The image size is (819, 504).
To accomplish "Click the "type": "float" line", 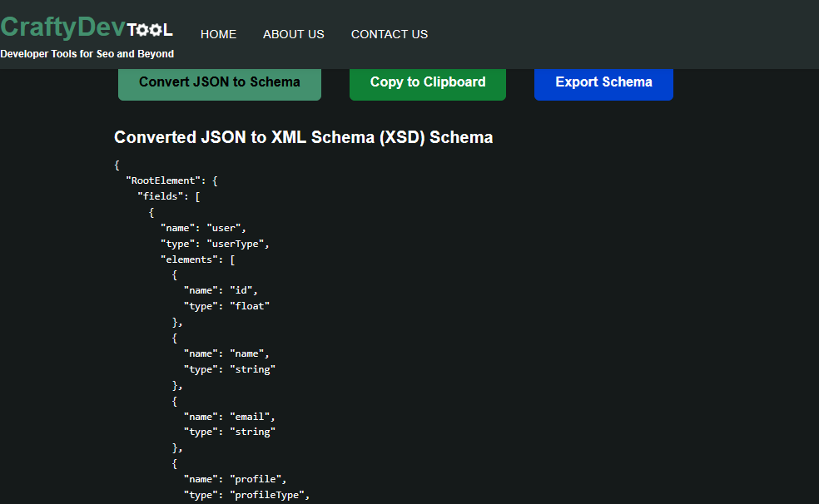I will (x=226, y=306).
